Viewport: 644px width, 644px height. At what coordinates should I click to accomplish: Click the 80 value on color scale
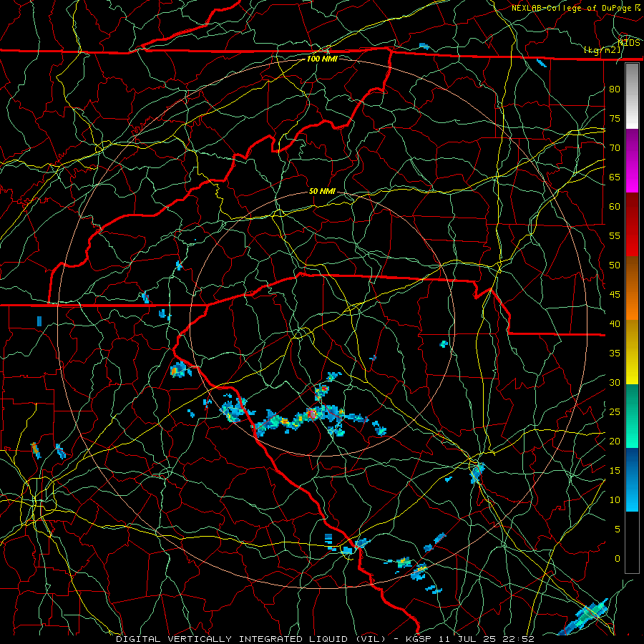click(x=615, y=89)
